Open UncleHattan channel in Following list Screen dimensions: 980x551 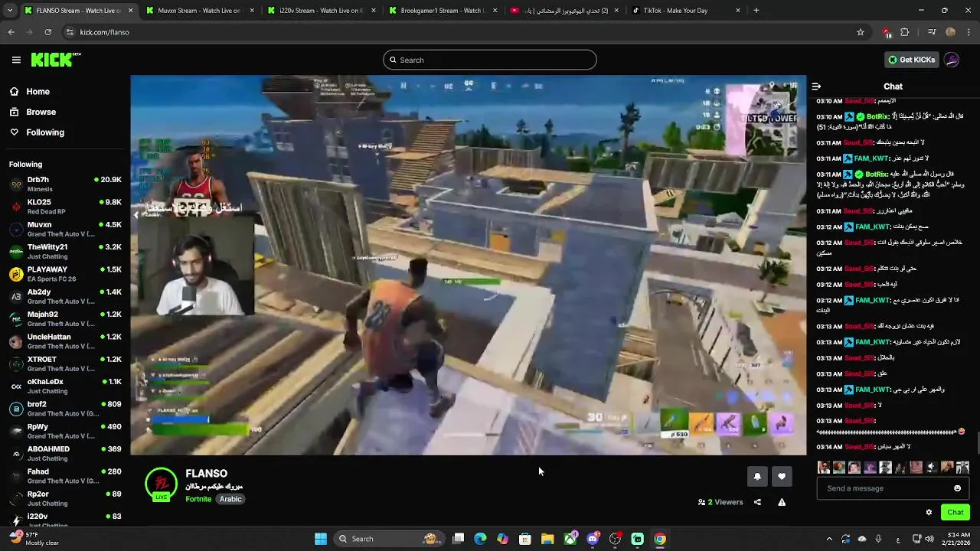point(65,341)
